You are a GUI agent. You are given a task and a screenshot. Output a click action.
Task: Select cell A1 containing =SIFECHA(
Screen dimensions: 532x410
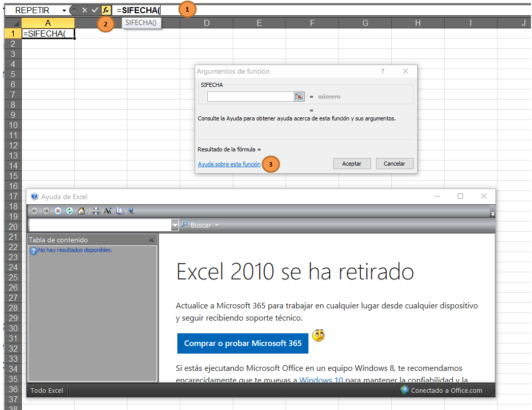click(x=48, y=34)
